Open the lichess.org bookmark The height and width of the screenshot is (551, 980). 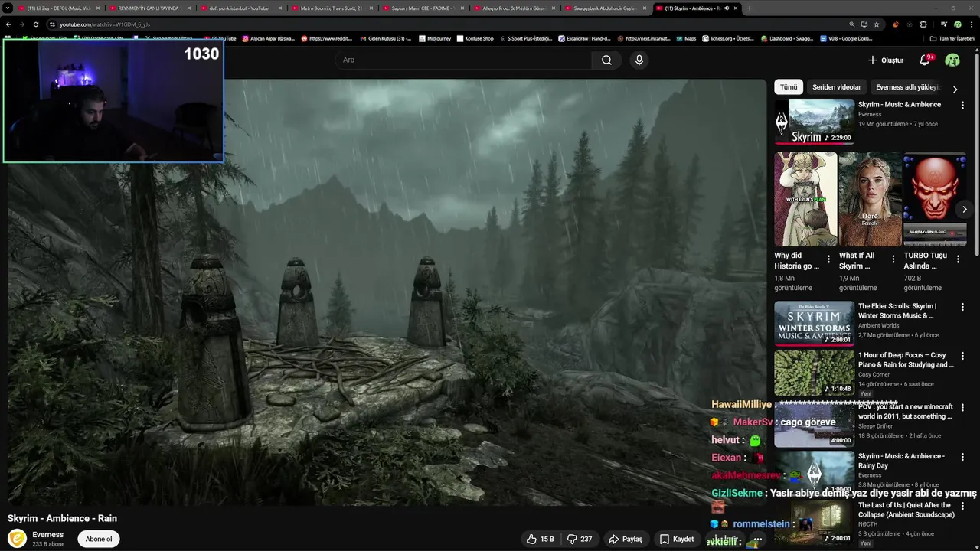727,38
